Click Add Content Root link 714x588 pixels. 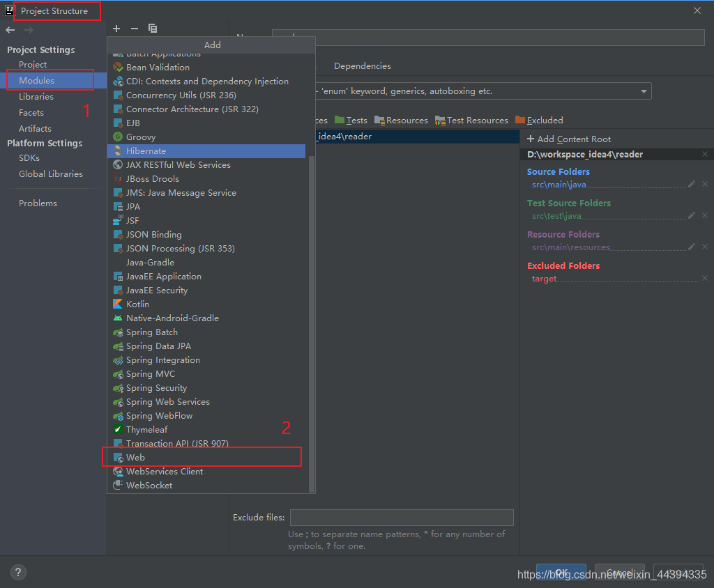pyautogui.click(x=569, y=139)
